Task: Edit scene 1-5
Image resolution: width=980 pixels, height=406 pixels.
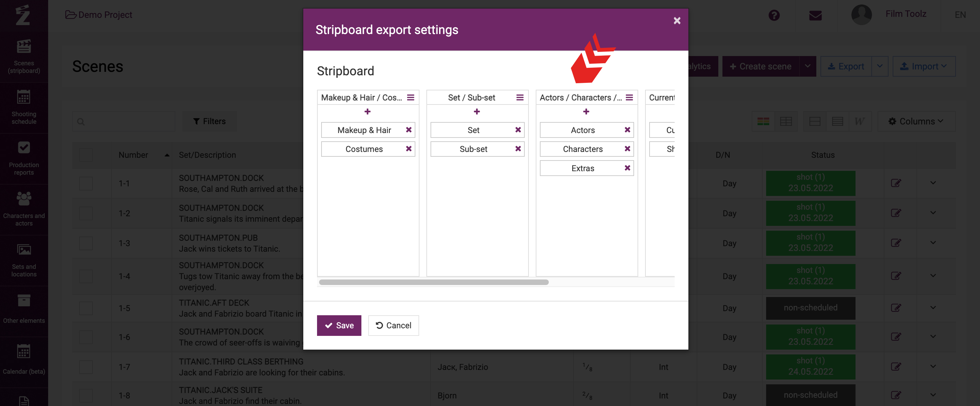Action: [896, 307]
